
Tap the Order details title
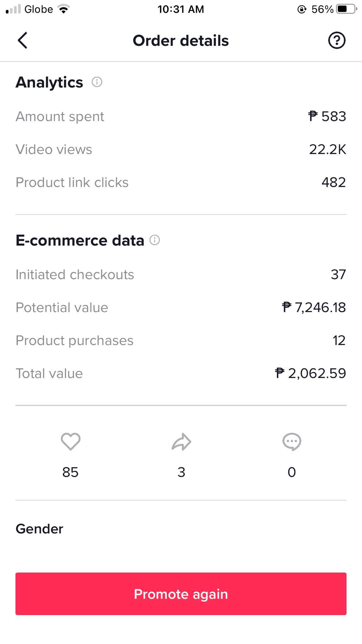point(181,41)
